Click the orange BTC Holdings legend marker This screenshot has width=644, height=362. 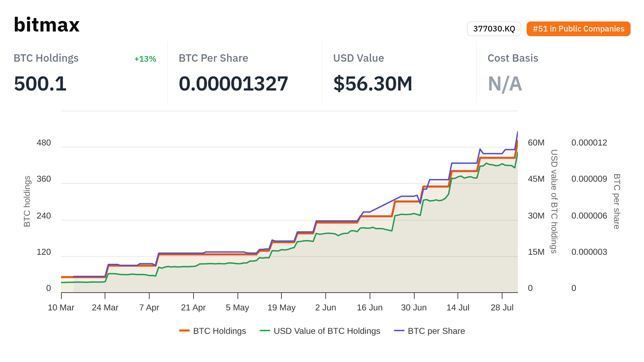tap(184, 331)
